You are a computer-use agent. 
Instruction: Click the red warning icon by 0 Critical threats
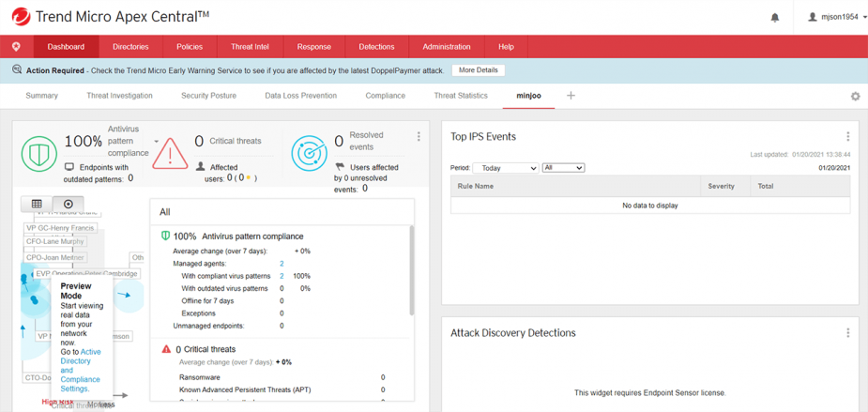pos(166,349)
